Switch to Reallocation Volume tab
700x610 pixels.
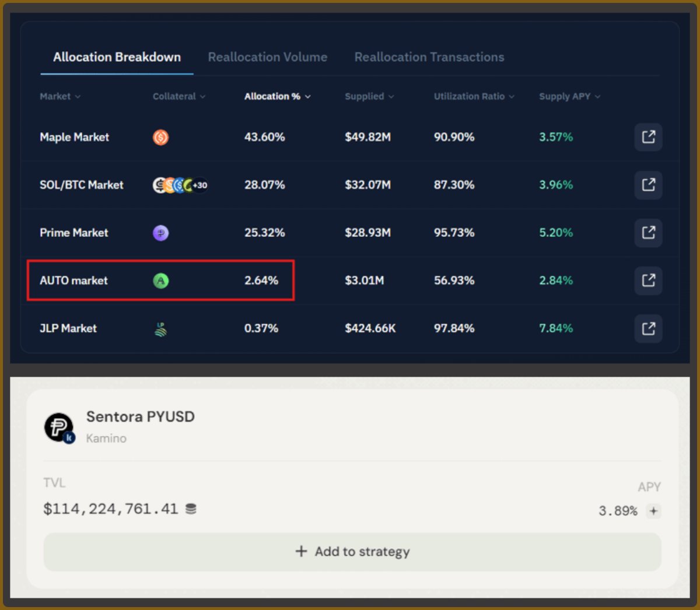(268, 57)
